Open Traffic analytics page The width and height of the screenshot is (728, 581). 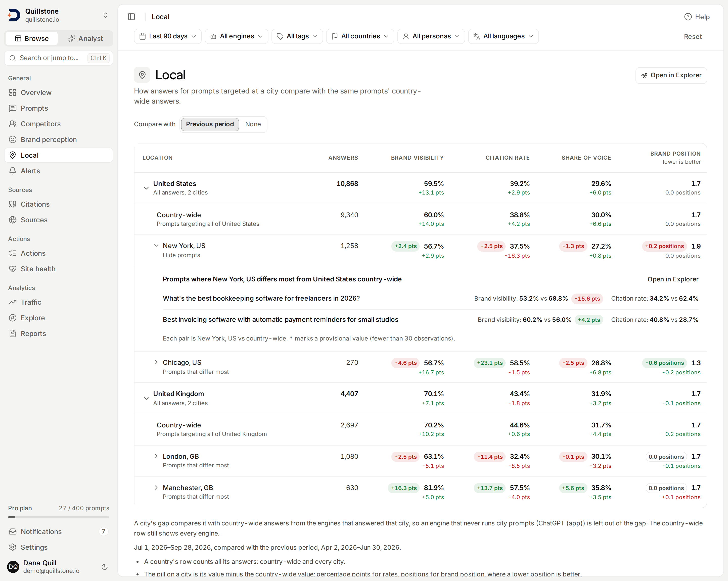click(x=59, y=302)
